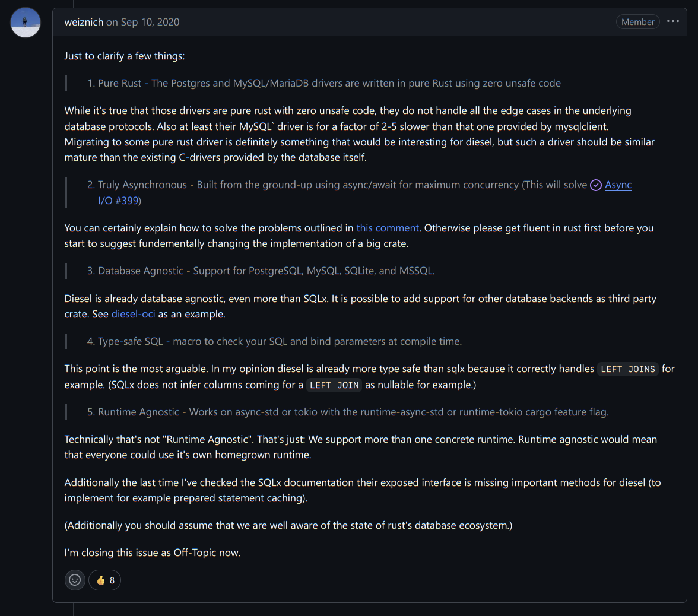The height and width of the screenshot is (616, 698).
Task: Toggle the thumbs up reaction
Action: click(105, 580)
